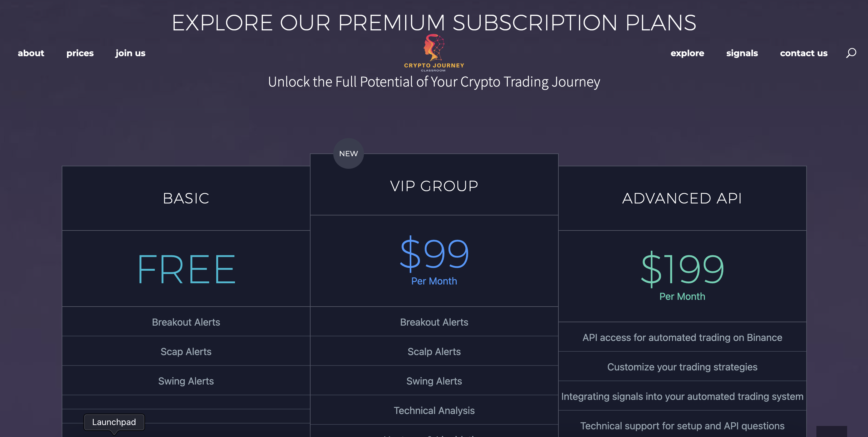
Task: Click the Launchpad tooltip label
Action: 114,422
